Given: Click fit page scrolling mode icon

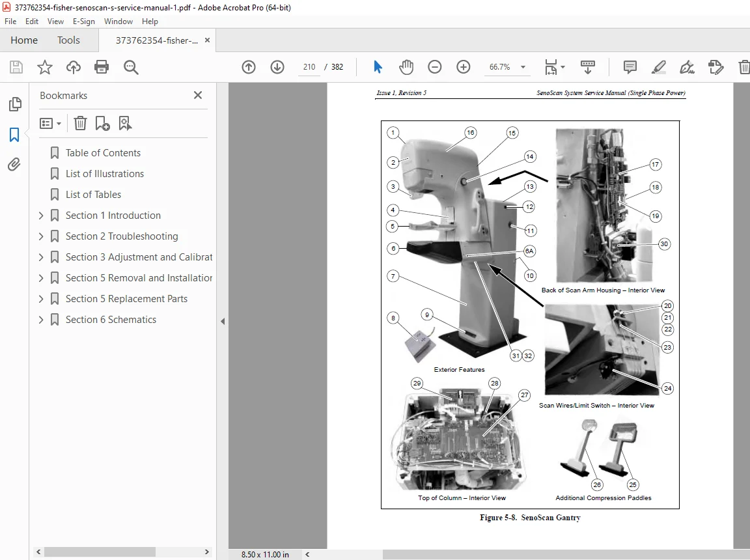Looking at the screenshot, I should coord(551,67).
